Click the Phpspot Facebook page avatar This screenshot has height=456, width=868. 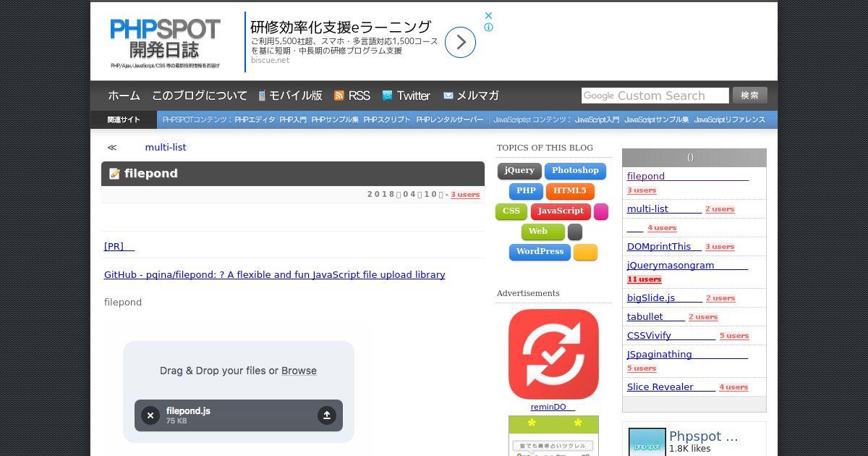647,442
